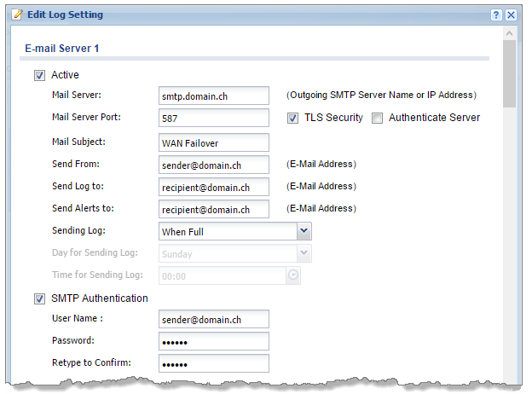Viewport: 532px width, 394px height.
Task: Click the clock icon for sending time
Action: click(293, 275)
